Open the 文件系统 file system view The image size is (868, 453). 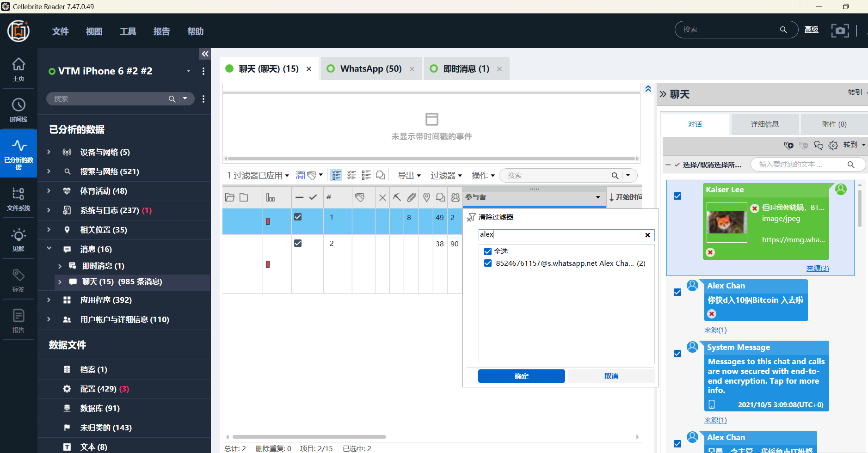click(x=18, y=199)
